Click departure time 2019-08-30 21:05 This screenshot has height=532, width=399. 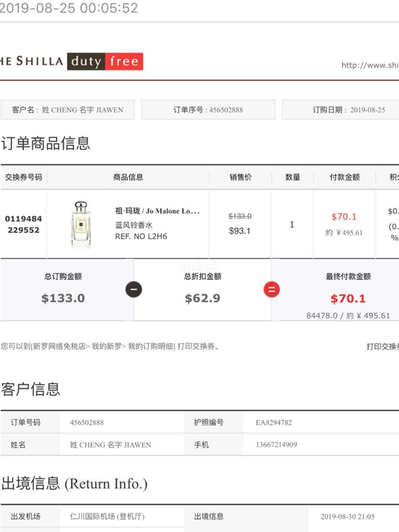pyautogui.click(x=347, y=516)
